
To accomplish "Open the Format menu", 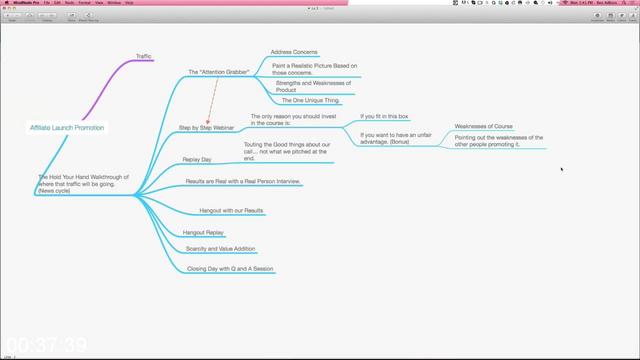I will [x=84, y=2].
